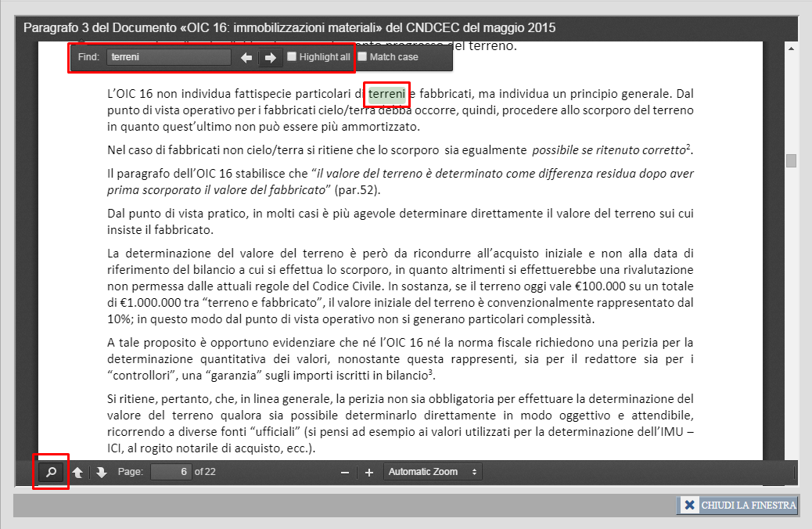812x529 pixels.
Task: Click the page number field
Action: tap(171, 472)
